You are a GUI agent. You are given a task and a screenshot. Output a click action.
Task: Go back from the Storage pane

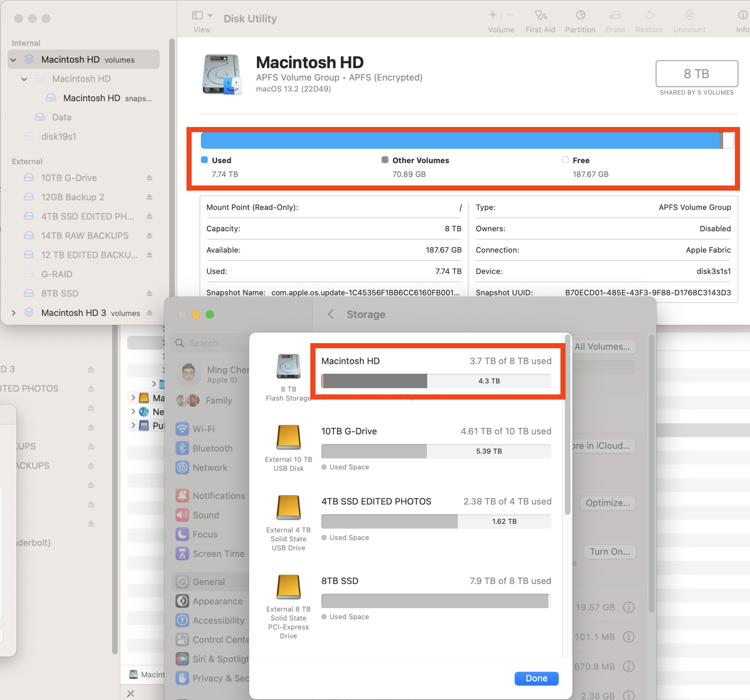(x=330, y=314)
